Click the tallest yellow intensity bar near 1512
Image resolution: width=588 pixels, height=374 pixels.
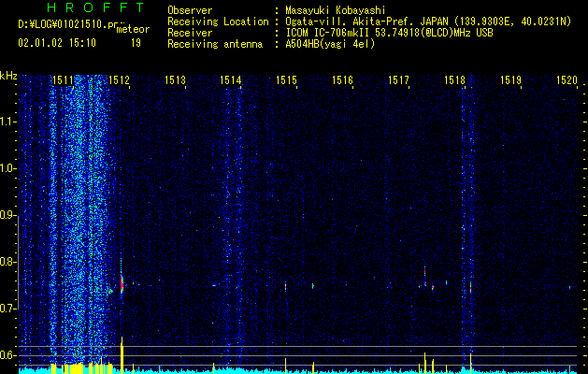[x=122, y=355]
